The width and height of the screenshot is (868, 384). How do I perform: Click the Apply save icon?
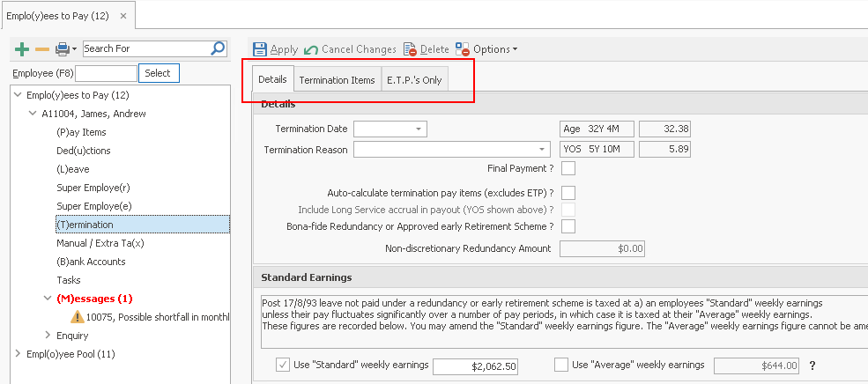[260, 49]
